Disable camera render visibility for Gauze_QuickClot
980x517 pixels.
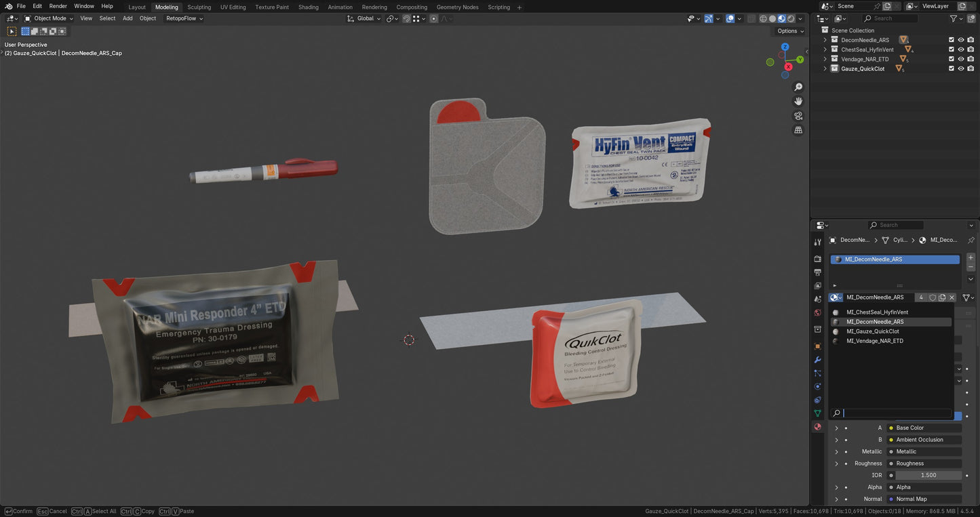[x=971, y=68]
